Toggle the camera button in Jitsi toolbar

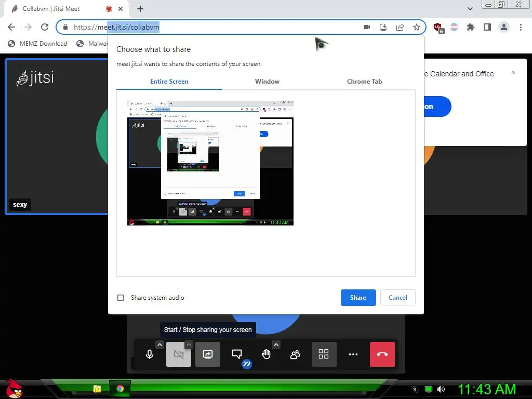coord(179,354)
